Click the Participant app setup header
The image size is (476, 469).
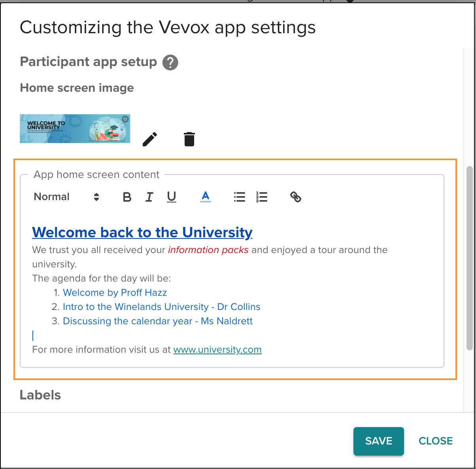(x=88, y=62)
